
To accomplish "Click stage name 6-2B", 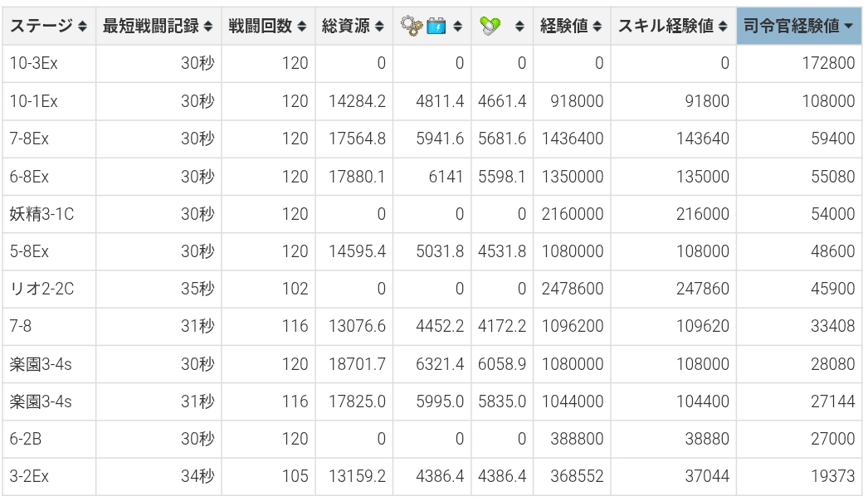I will click(x=27, y=439).
